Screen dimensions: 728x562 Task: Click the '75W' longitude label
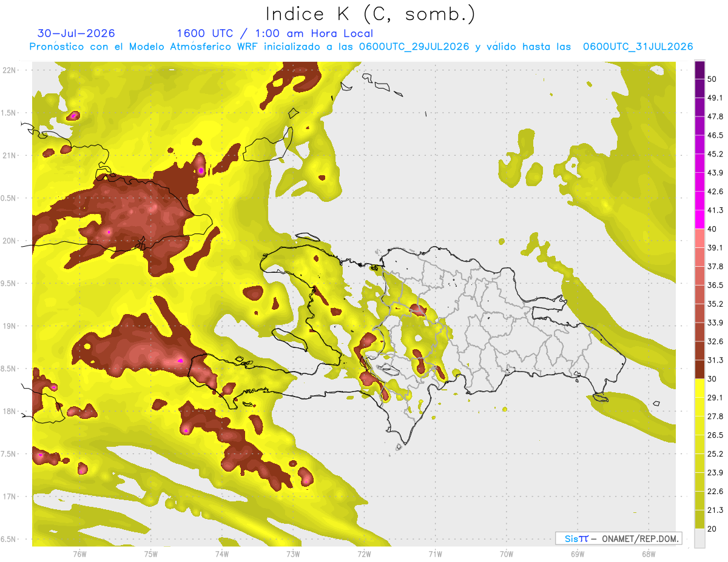coord(150,554)
